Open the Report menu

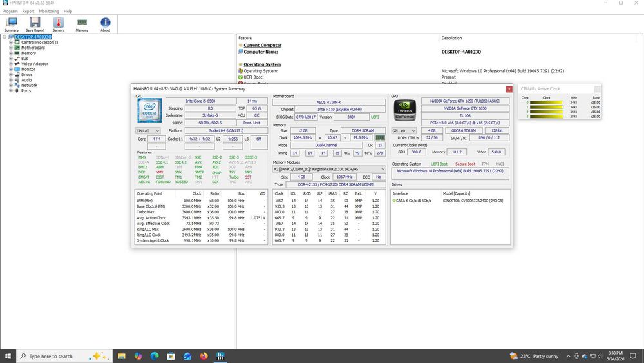[28, 11]
